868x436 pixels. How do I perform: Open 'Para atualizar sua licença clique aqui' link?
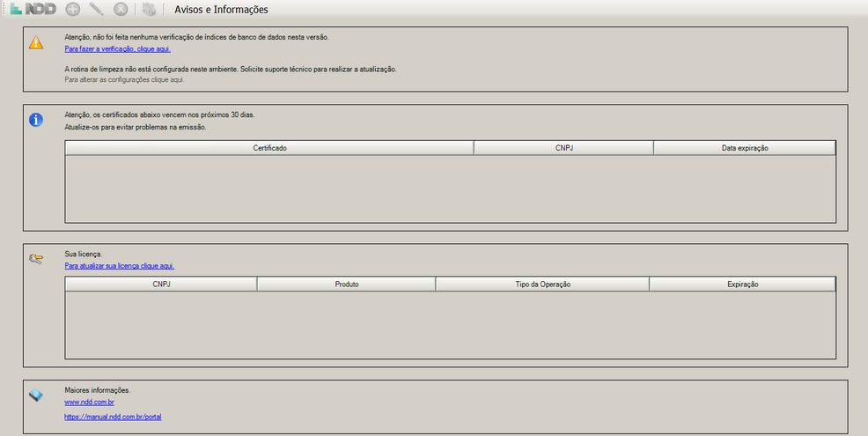tap(120, 266)
